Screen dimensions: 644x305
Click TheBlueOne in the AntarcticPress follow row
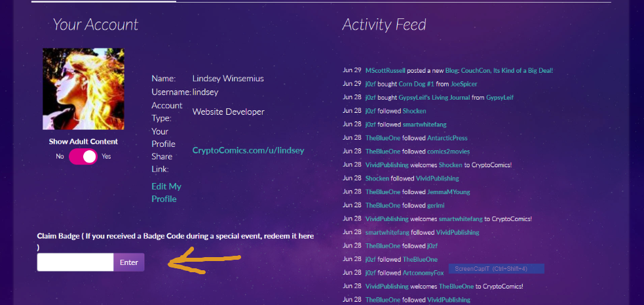pos(383,138)
